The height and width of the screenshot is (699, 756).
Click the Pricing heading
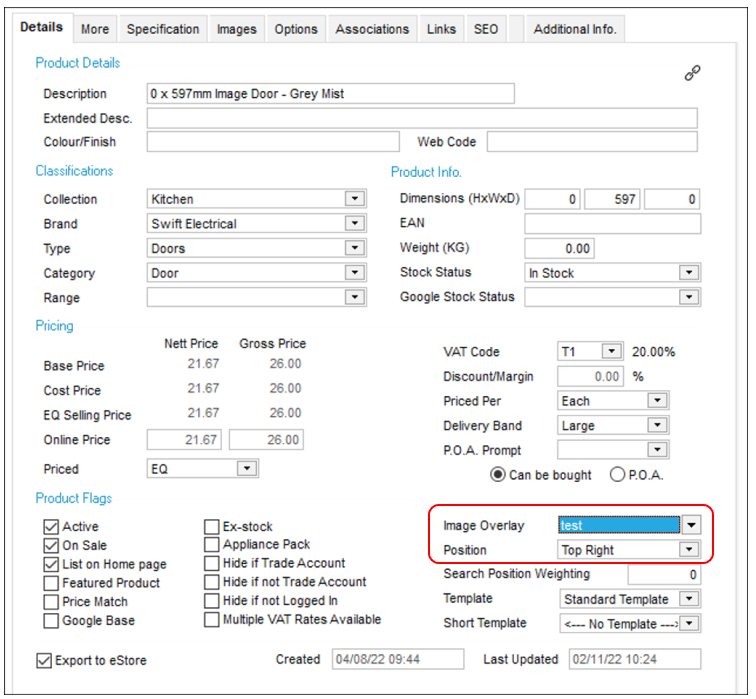(x=54, y=326)
